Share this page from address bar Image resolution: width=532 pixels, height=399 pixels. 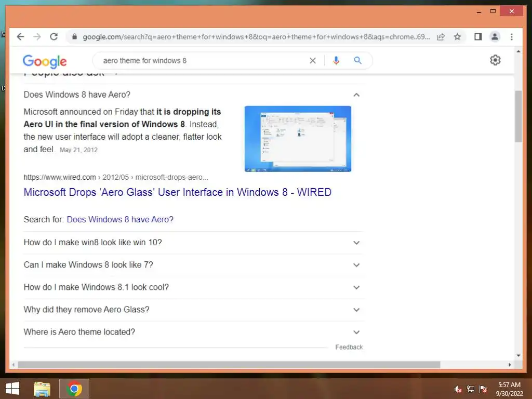(x=441, y=37)
